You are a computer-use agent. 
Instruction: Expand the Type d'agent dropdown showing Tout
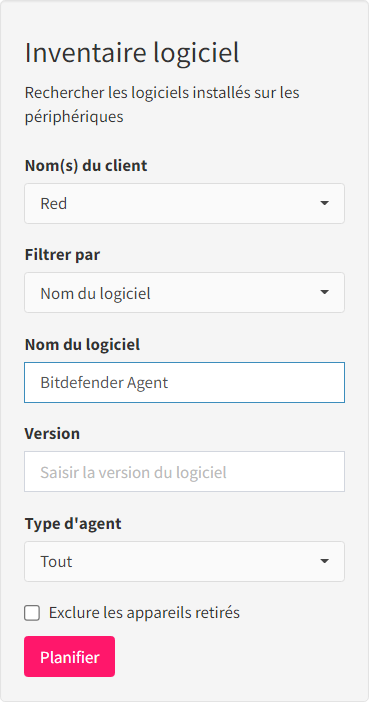click(184, 561)
